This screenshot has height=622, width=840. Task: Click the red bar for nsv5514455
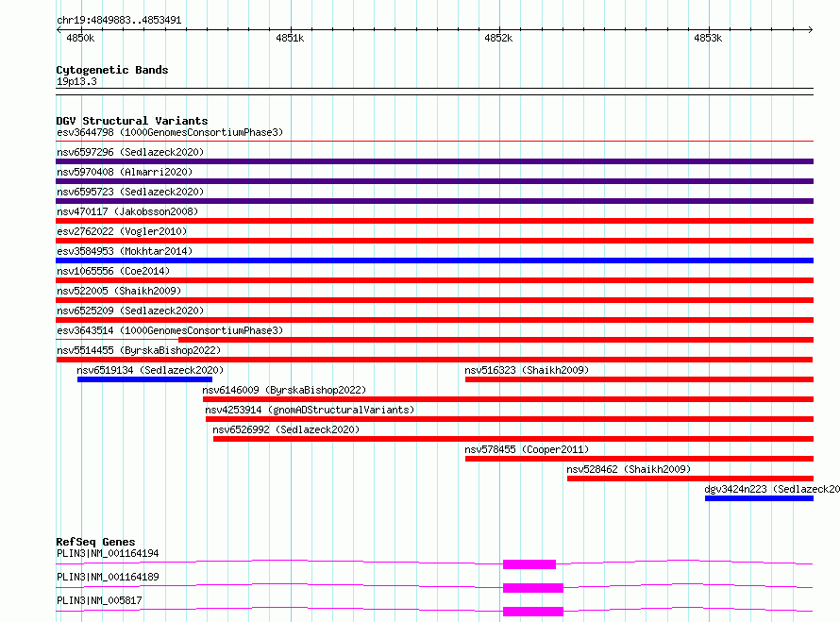click(x=434, y=360)
